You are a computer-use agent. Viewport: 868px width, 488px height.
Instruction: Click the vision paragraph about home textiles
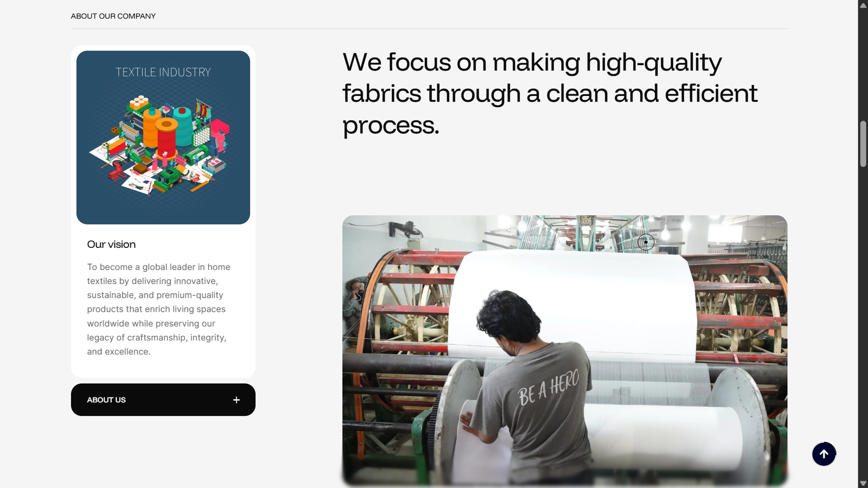click(158, 309)
